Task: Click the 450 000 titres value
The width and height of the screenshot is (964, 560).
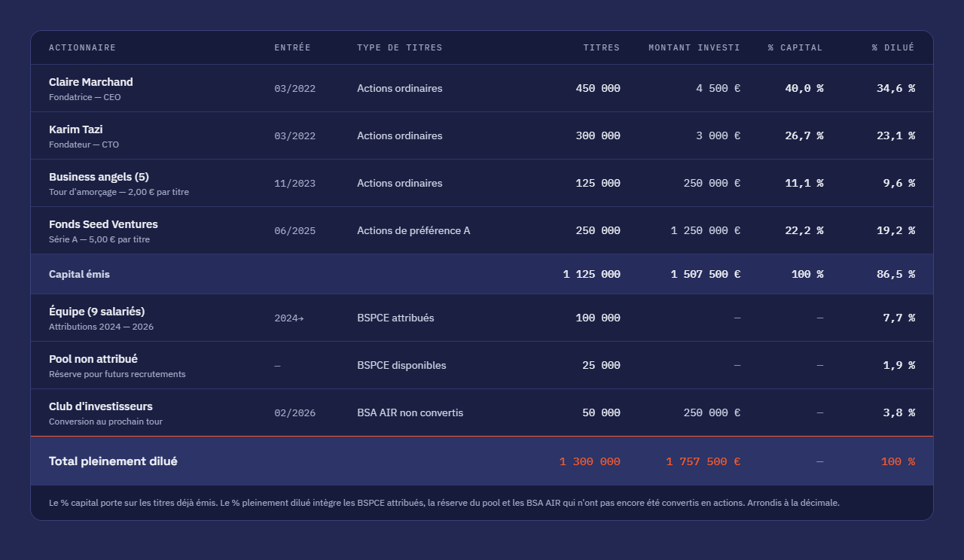Action: 598,89
